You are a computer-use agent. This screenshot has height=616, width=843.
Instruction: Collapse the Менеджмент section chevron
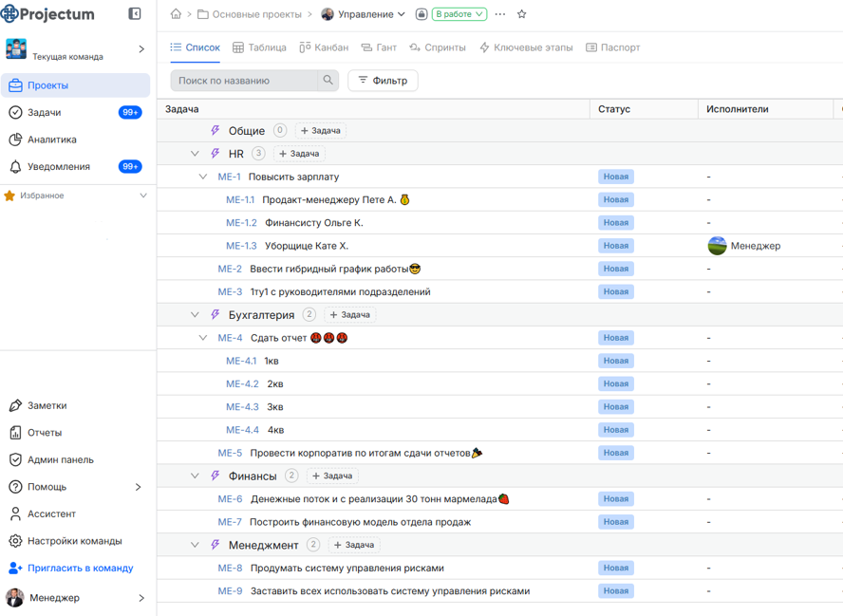tap(195, 545)
